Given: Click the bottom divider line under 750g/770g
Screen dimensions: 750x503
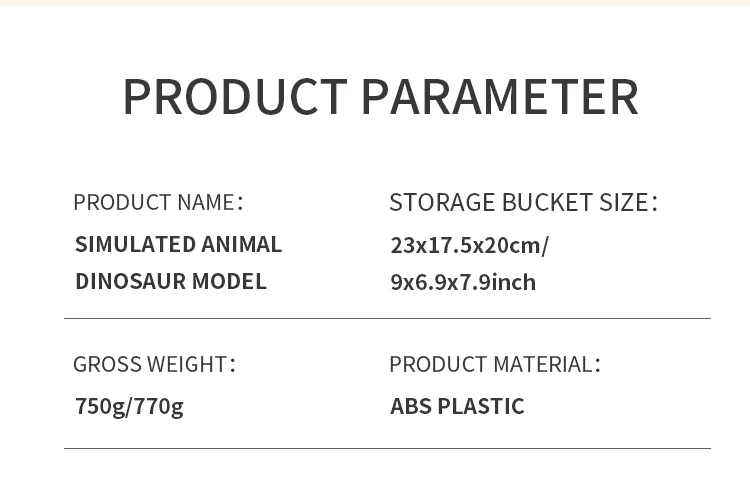Looking at the screenshot, I should (x=387, y=448).
